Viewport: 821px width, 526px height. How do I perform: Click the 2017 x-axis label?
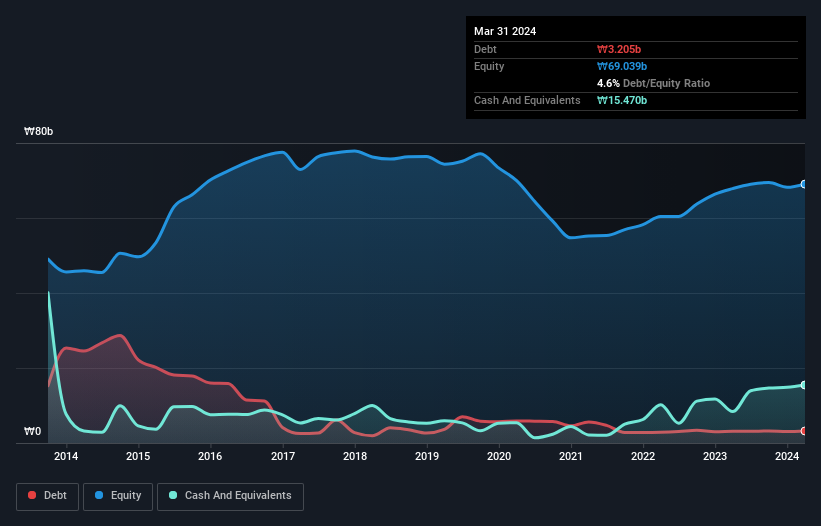point(283,456)
